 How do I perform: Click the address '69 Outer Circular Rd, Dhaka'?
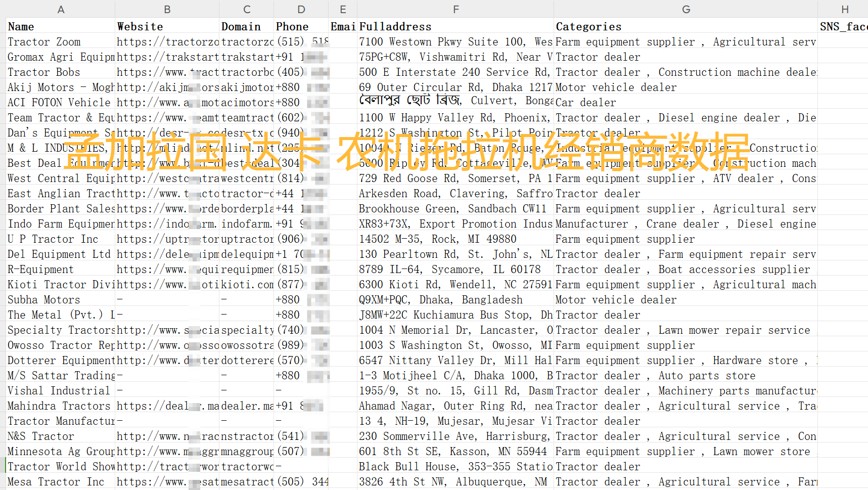pyautogui.click(x=455, y=87)
